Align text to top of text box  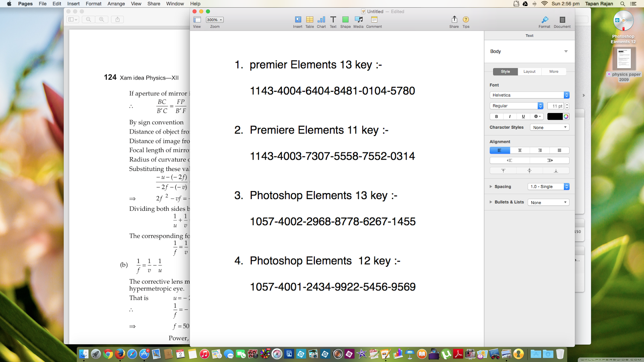[x=503, y=171]
